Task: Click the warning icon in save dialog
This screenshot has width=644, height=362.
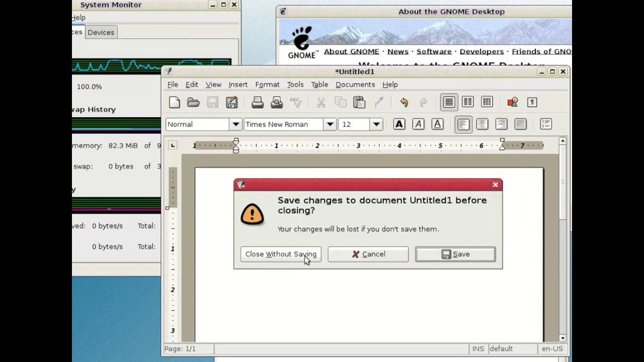Action: tap(252, 215)
